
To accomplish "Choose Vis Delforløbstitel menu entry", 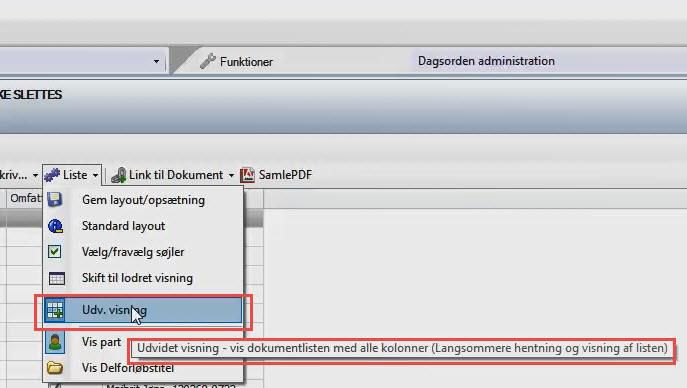I will pos(128,368).
